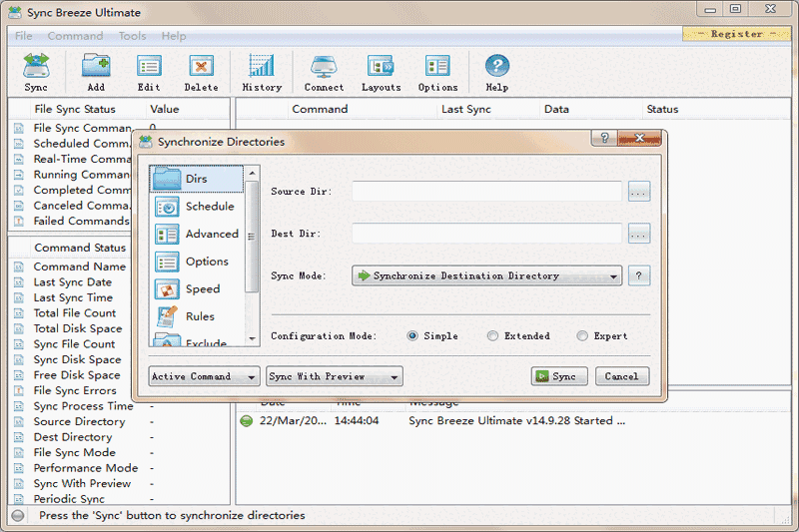The image size is (799, 532).
Task: Click the Failed Commands row icon
Action: pos(19,221)
